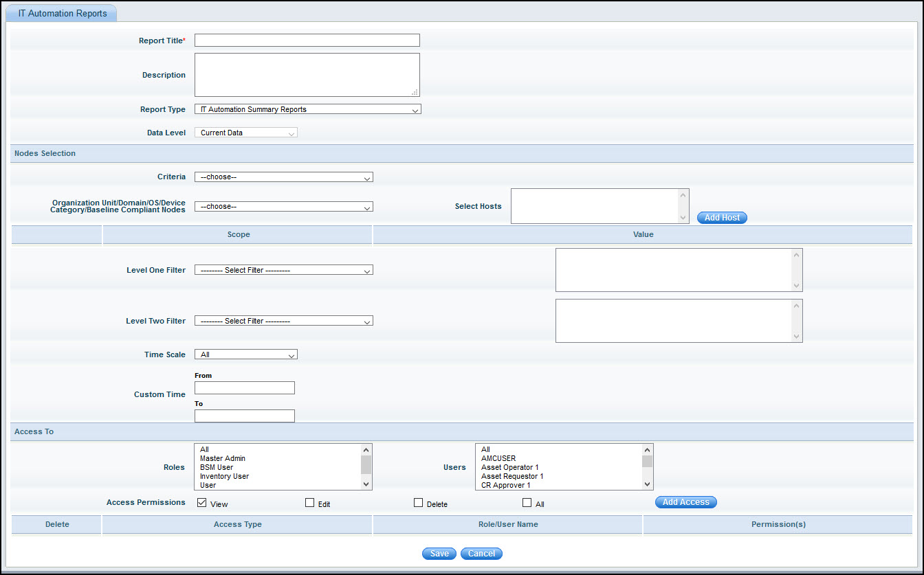Click the IT Automation Reports tab
Image resolution: width=924 pixels, height=575 pixels.
pyautogui.click(x=60, y=12)
